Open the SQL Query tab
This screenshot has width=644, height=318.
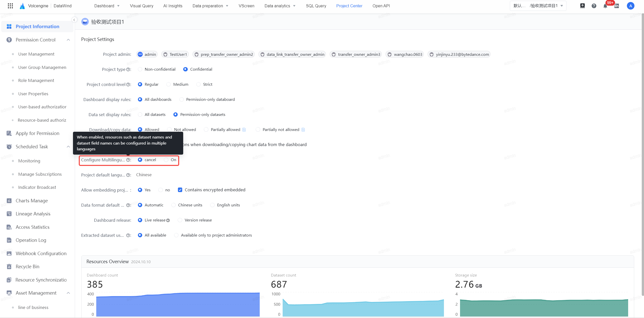[x=316, y=6]
